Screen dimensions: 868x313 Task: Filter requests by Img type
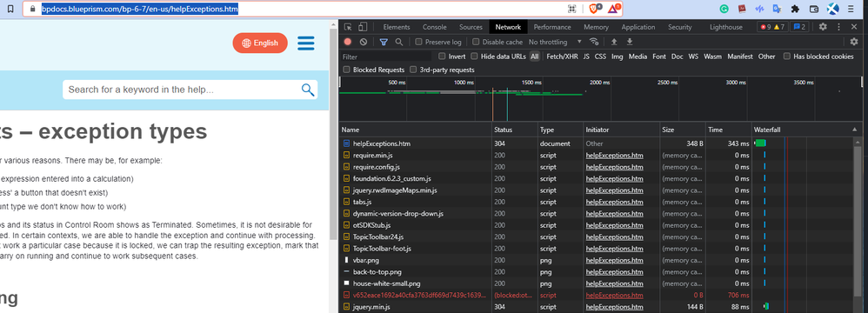617,57
